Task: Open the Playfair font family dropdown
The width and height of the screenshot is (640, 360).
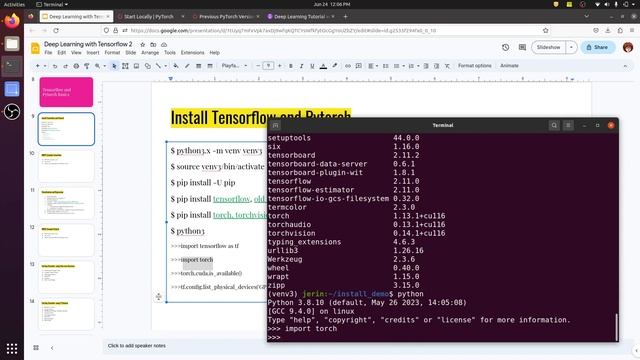Action: (x=234, y=66)
